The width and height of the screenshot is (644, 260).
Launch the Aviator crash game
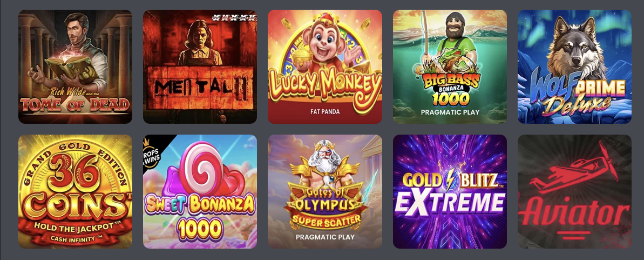coord(574,192)
